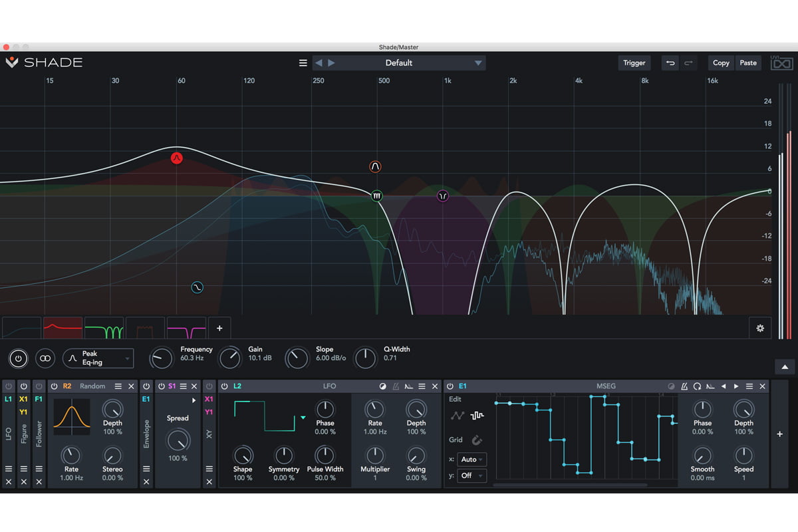Select MSEG step edit mode
The width and height of the screenshot is (798, 532).
(x=477, y=416)
